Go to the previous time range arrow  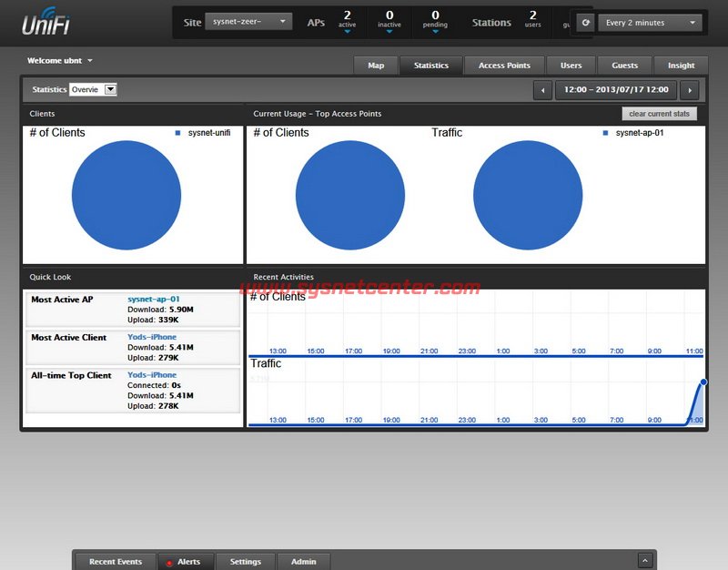pyautogui.click(x=543, y=90)
